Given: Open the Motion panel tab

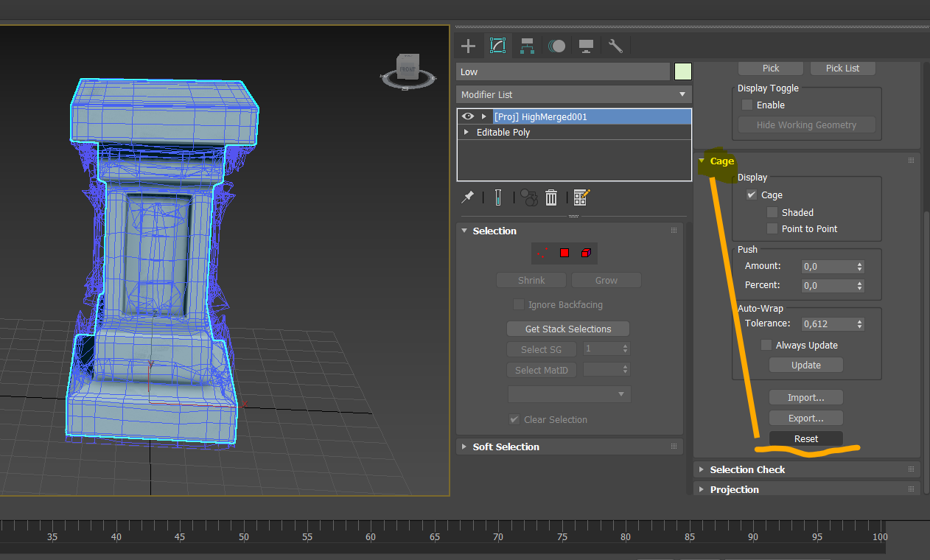Looking at the screenshot, I should pos(556,46).
